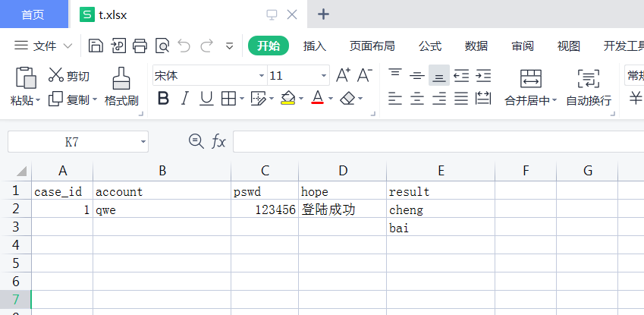Select the Format Painter (格式刷) brush
The height and width of the screenshot is (315, 644).
point(121,87)
